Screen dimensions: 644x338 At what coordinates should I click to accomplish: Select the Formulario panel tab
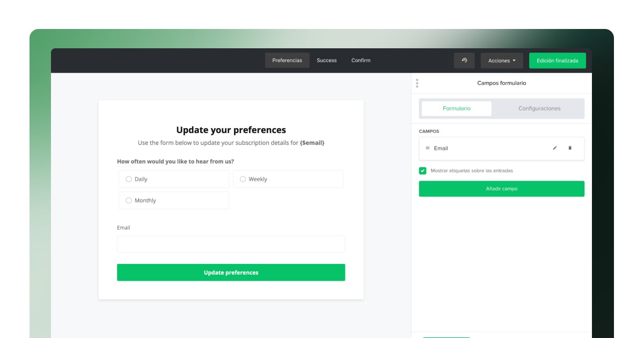tap(456, 108)
